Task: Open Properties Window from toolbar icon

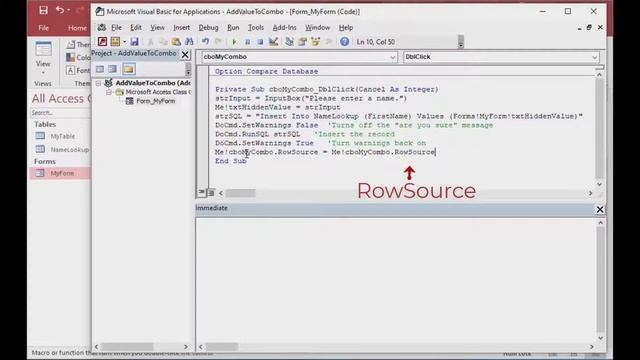Action: (x=302, y=42)
